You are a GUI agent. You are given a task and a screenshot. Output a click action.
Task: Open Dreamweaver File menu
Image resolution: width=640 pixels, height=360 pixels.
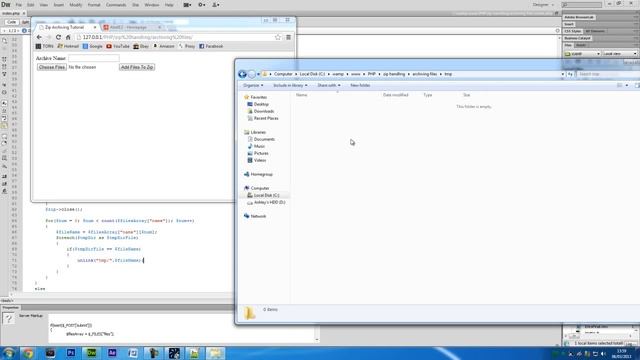(19, 5)
